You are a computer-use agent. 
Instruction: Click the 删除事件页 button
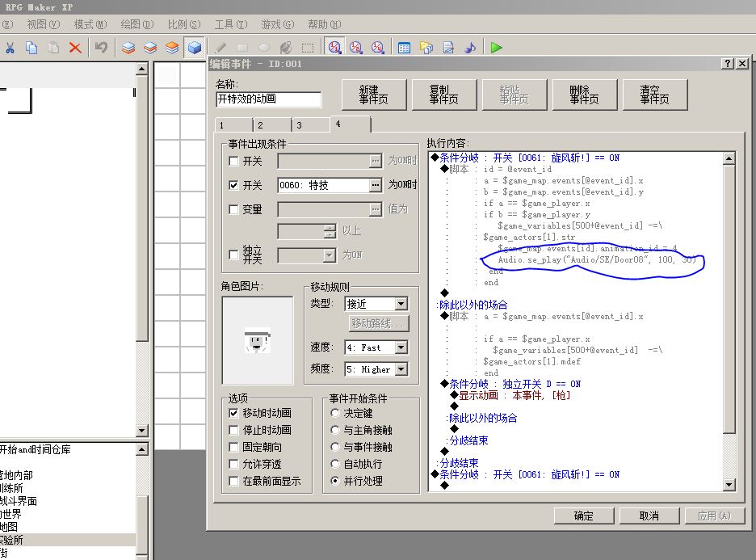(x=584, y=95)
